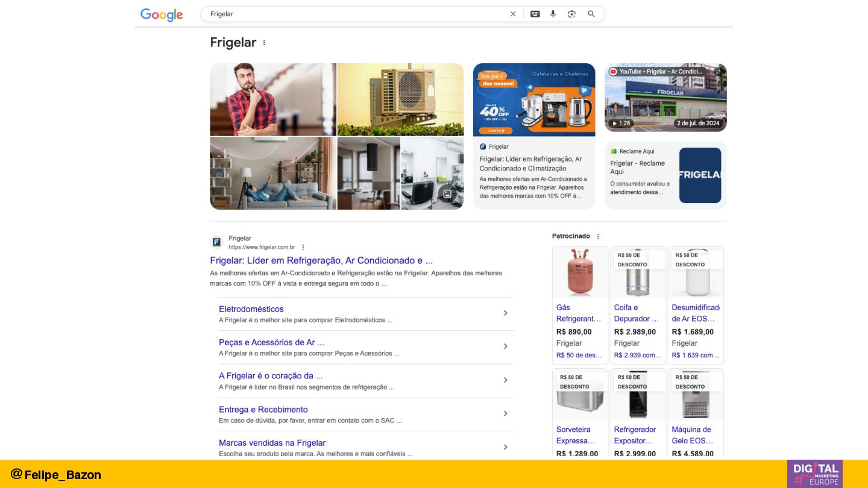Click the R$ 2.989,00 price
The height and width of the screenshot is (488, 868).
pyautogui.click(x=635, y=332)
